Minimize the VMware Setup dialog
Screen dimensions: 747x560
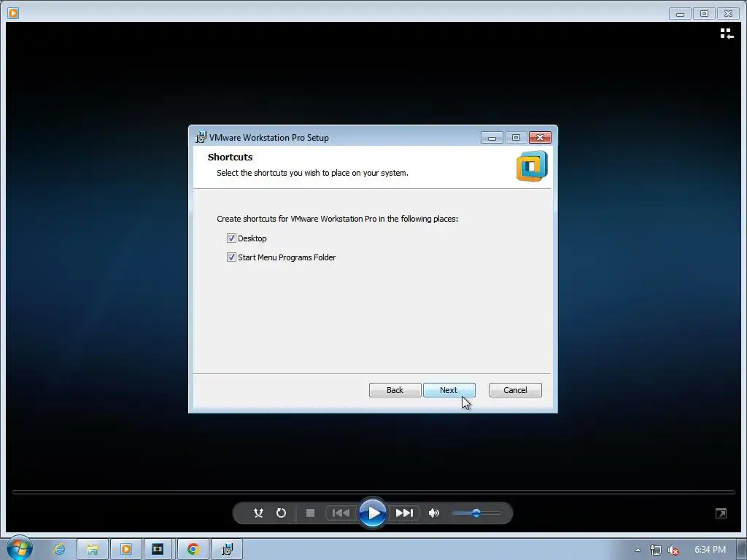click(x=492, y=138)
